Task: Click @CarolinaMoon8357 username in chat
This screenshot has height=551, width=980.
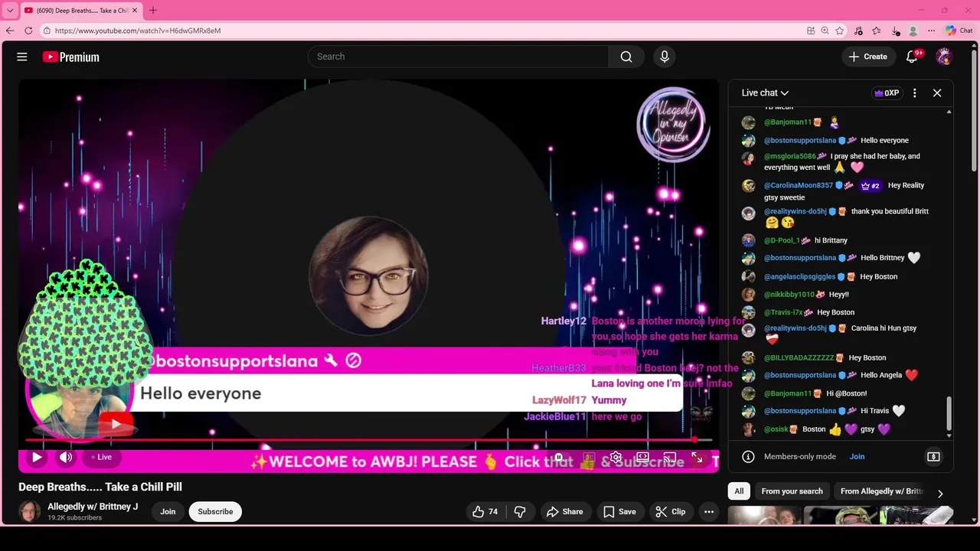Action: pyautogui.click(x=799, y=185)
